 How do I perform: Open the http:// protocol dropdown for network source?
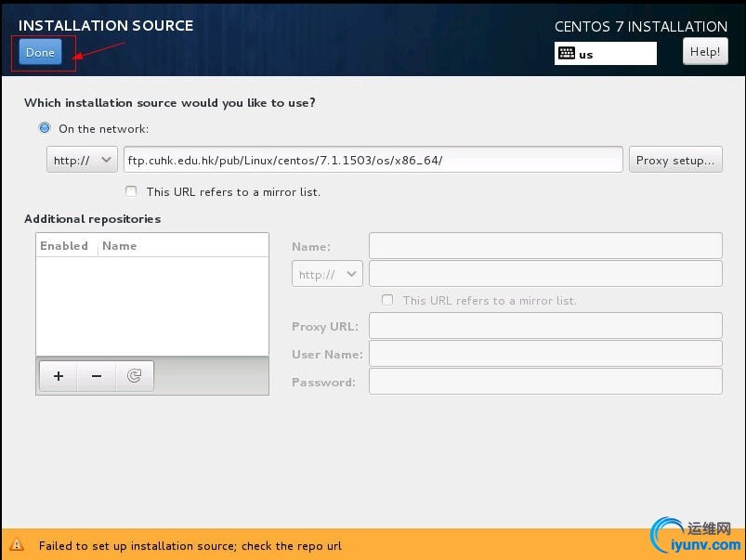coord(82,161)
